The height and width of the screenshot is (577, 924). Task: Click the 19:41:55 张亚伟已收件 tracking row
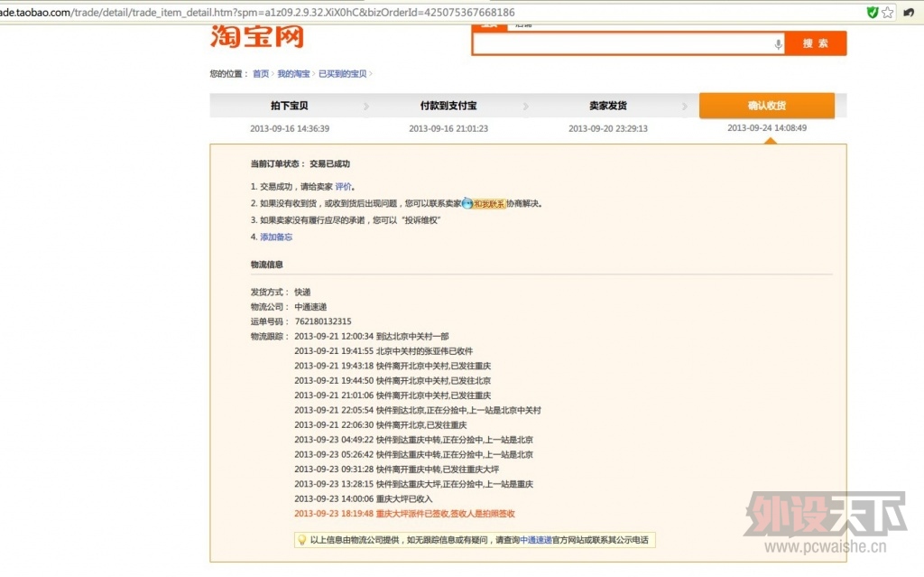coord(383,351)
